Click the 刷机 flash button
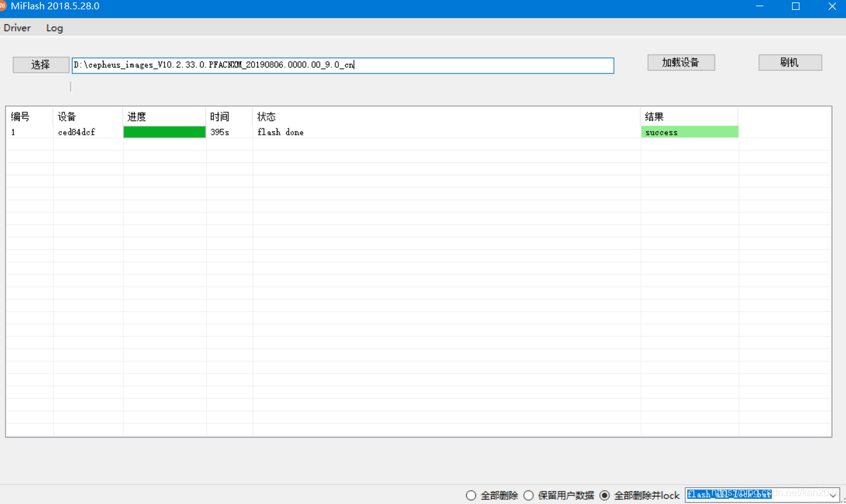The image size is (846, 504). click(790, 62)
